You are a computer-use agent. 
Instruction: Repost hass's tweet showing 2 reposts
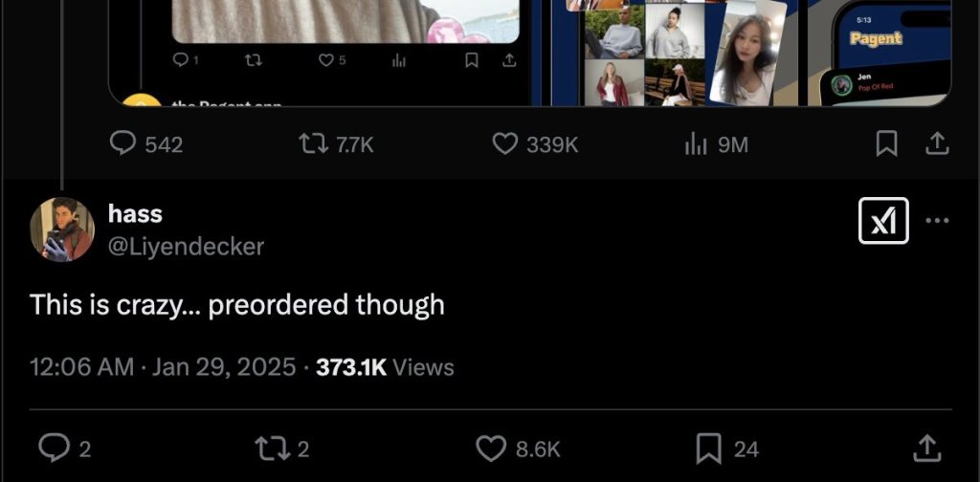[x=282, y=449]
